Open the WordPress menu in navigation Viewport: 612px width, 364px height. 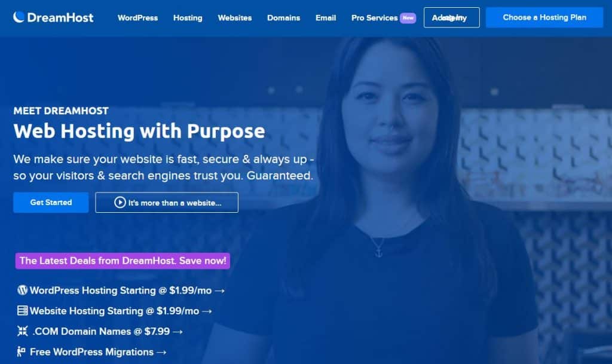(138, 18)
